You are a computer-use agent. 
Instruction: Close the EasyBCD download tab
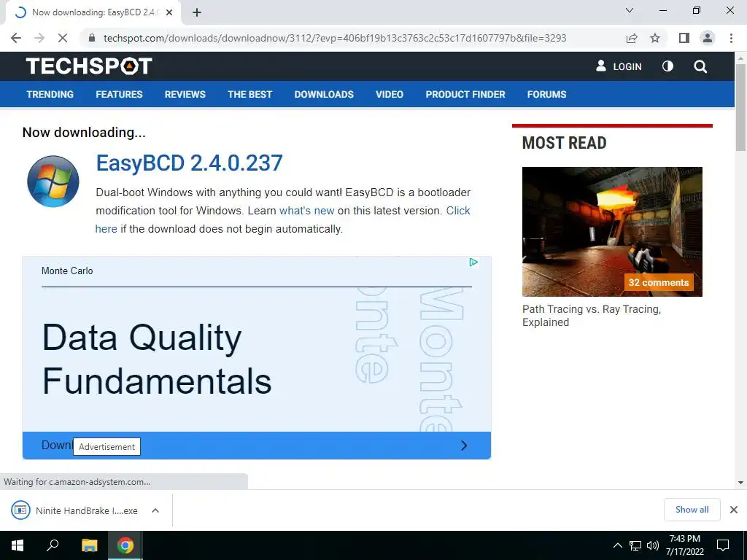[169, 13]
